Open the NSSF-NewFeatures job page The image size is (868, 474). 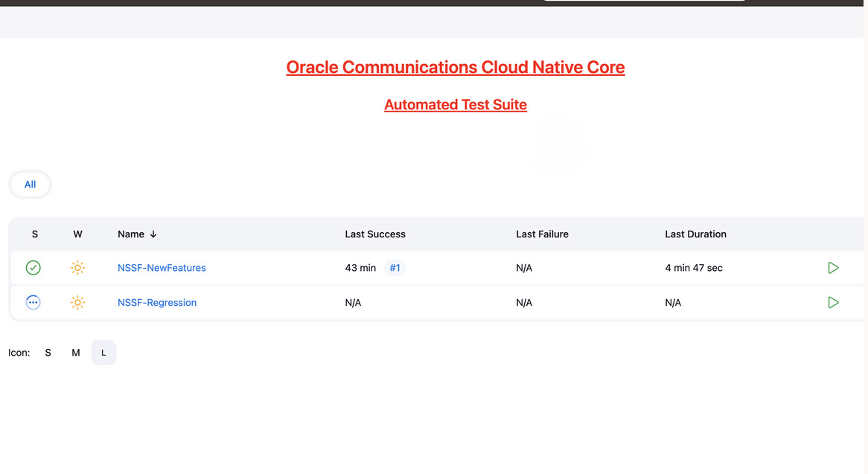[162, 268]
